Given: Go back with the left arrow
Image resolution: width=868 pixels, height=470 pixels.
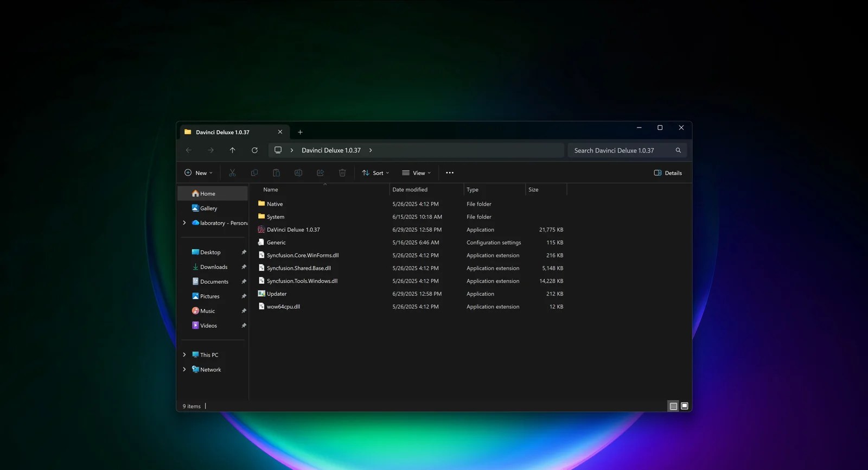Looking at the screenshot, I should [189, 150].
